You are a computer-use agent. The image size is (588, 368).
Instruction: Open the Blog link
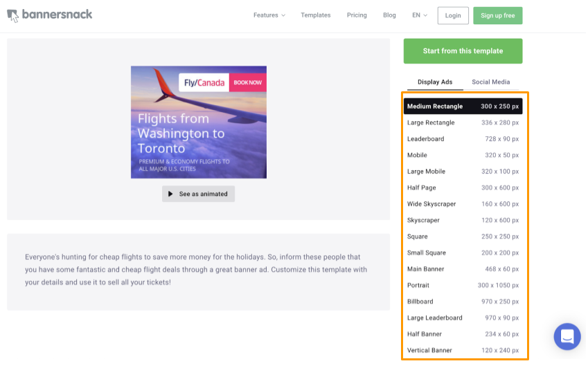(389, 15)
